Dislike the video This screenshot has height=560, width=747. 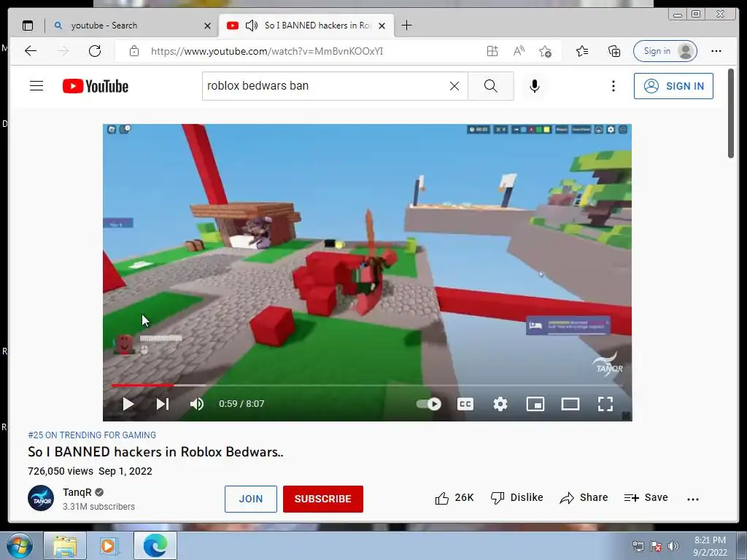pos(517,498)
